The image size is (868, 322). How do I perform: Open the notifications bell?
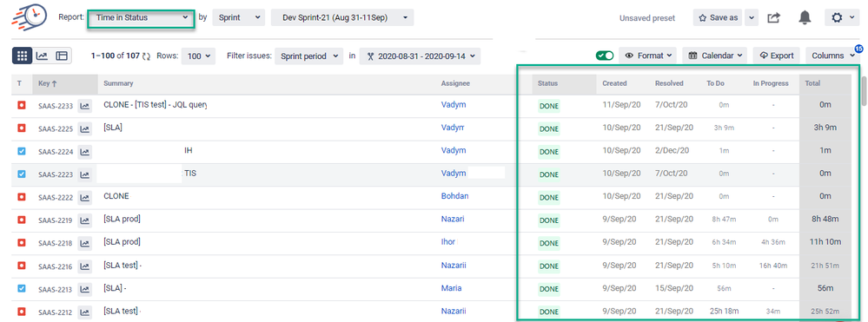click(x=805, y=17)
